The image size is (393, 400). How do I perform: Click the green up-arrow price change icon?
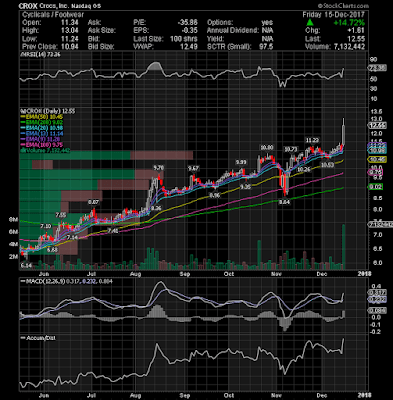click(310, 23)
